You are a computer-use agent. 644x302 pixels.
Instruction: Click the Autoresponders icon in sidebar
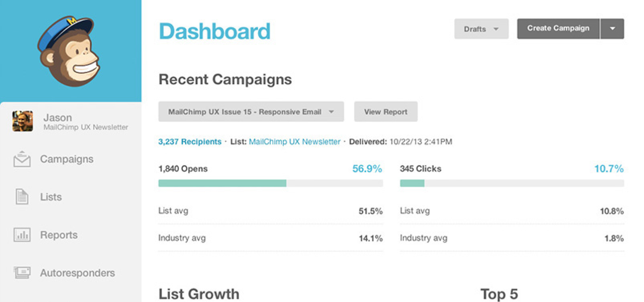point(22,273)
